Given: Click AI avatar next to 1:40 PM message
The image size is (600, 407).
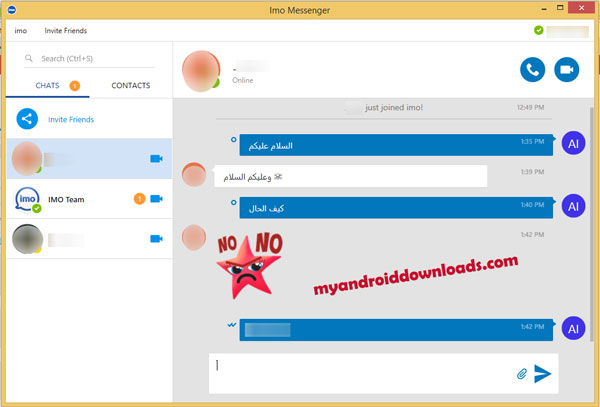Looking at the screenshot, I should coord(573,206).
